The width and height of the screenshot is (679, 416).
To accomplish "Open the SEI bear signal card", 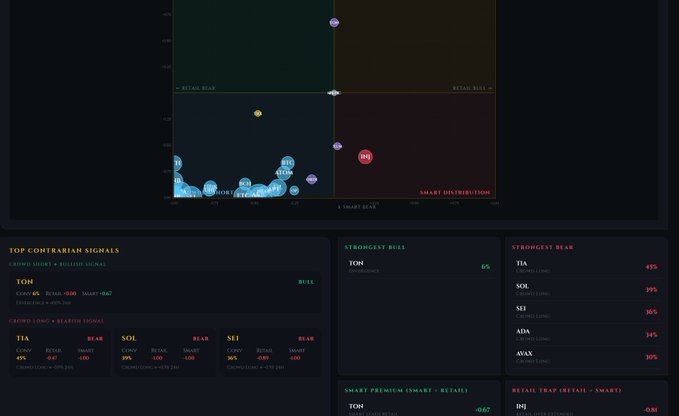I will pos(271,352).
